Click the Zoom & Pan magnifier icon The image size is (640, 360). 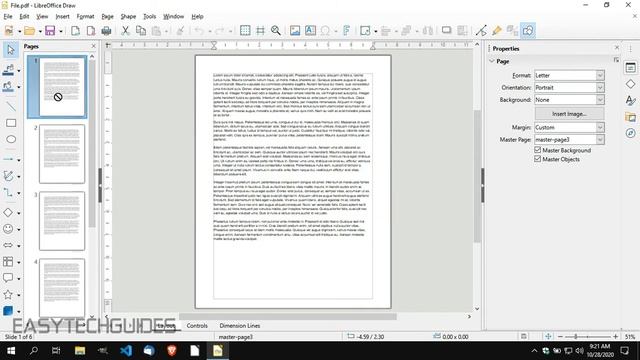(x=276, y=31)
